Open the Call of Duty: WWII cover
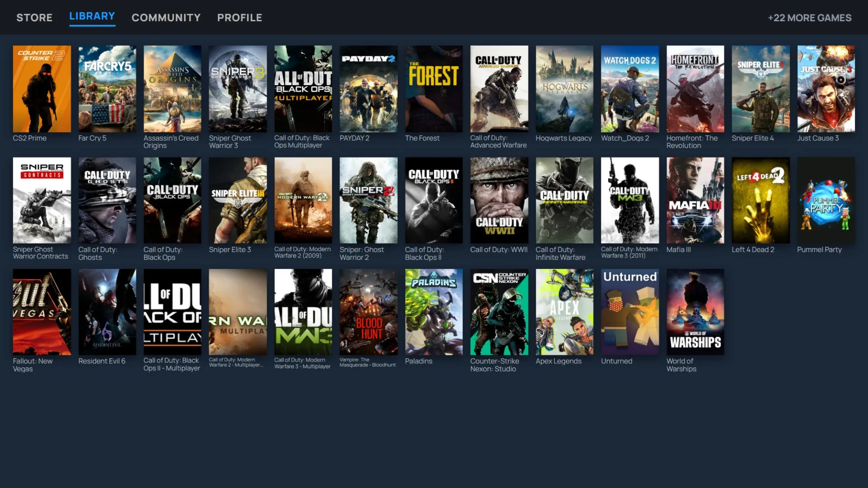Image resolution: width=868 pixels, height=488 pixels. point(499,200)
